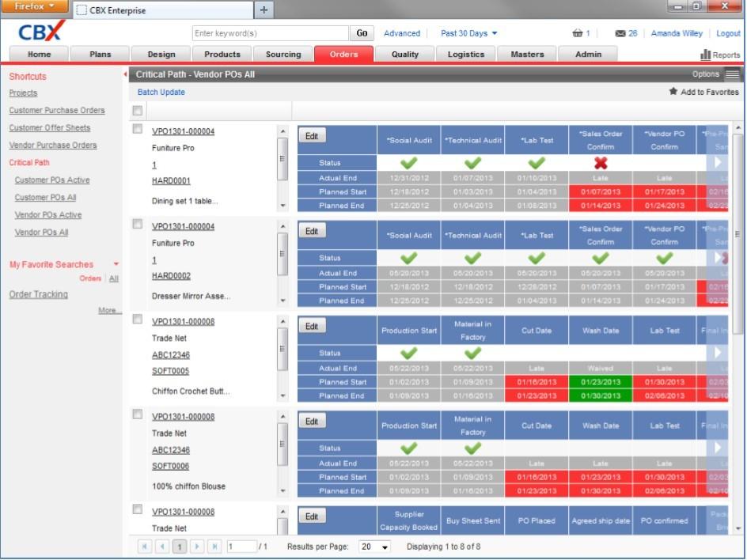Select checkbox for HARD0002 dresser mirror row
Screen dimensions: 747x560
[x=138, y=225]
